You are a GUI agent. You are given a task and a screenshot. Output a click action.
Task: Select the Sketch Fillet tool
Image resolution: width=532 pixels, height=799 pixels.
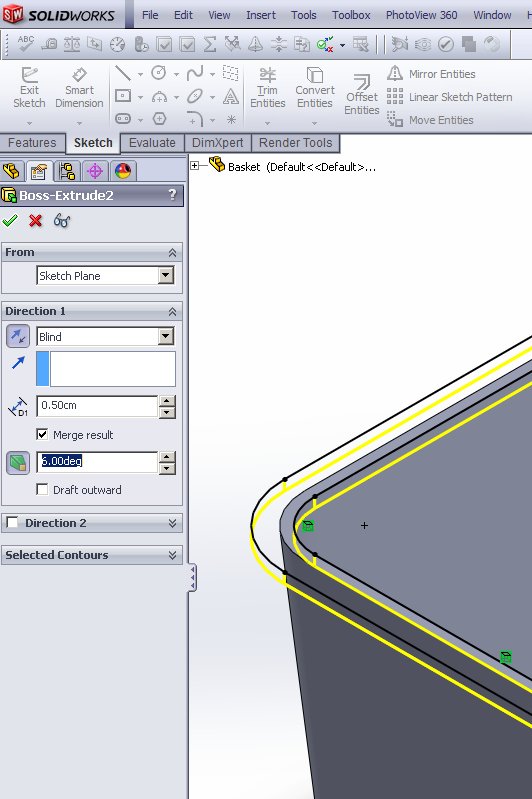click(195, 119)
